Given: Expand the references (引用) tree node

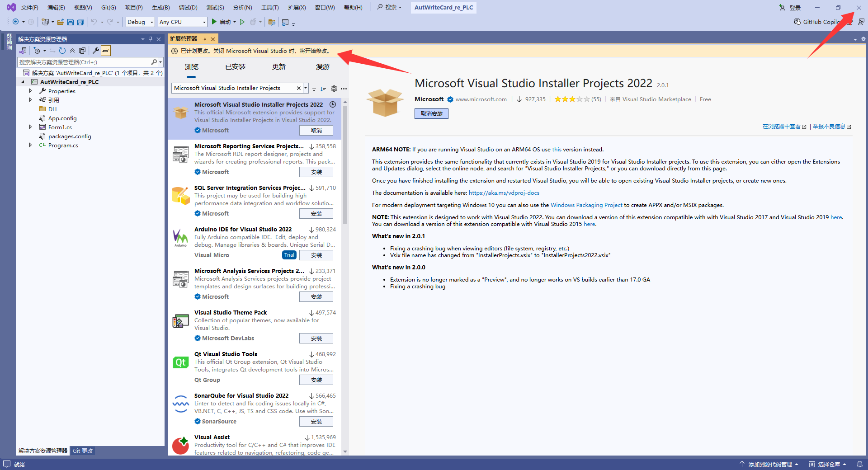Looking at the screenshot, I should coord(30,100).
